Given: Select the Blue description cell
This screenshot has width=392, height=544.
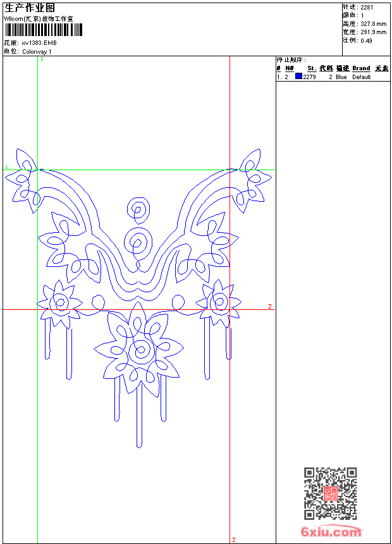Looking at the screenshot, I should point(341,77).
